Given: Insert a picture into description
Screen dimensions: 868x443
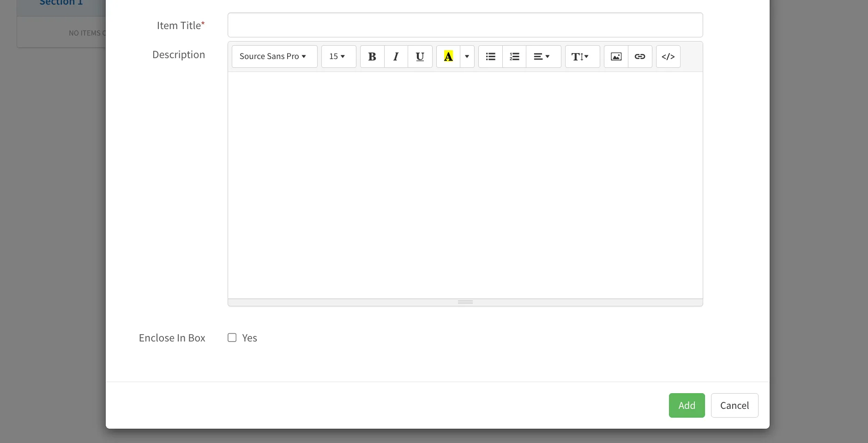Looking at the screenshot, I should click(616, 56).
